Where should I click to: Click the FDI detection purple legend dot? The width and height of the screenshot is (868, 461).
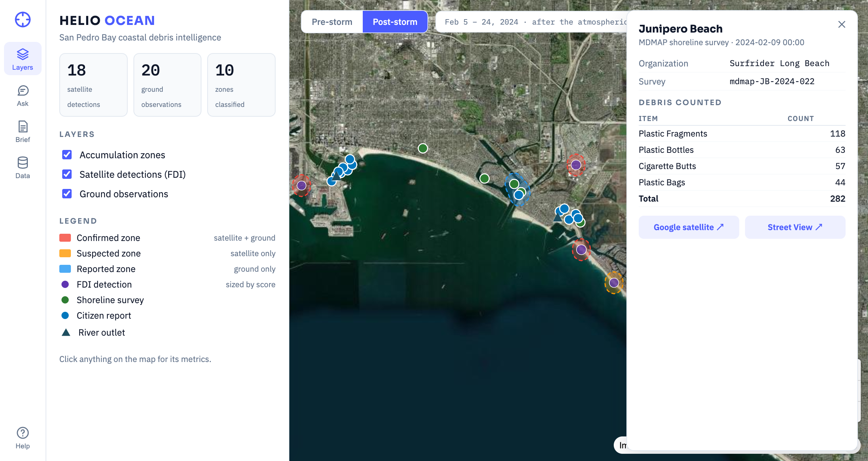tap(65, 284)
